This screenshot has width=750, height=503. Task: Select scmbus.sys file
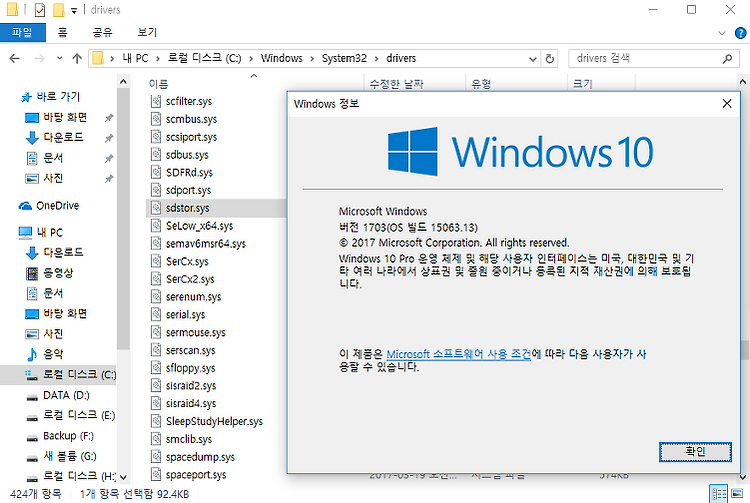pyautogui.click(x=191, y=119)
